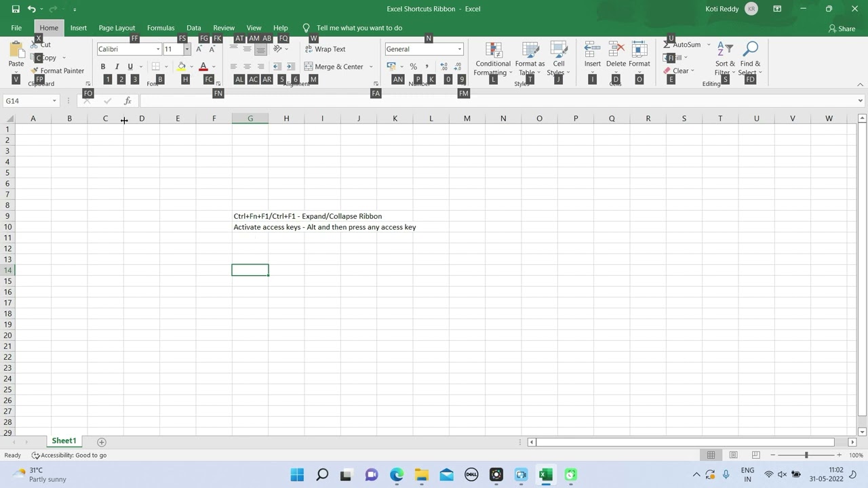This screenshot has width=868, height=488.
Task: Expand Merge & Center dropdown arrow
Action: (371, 66)
